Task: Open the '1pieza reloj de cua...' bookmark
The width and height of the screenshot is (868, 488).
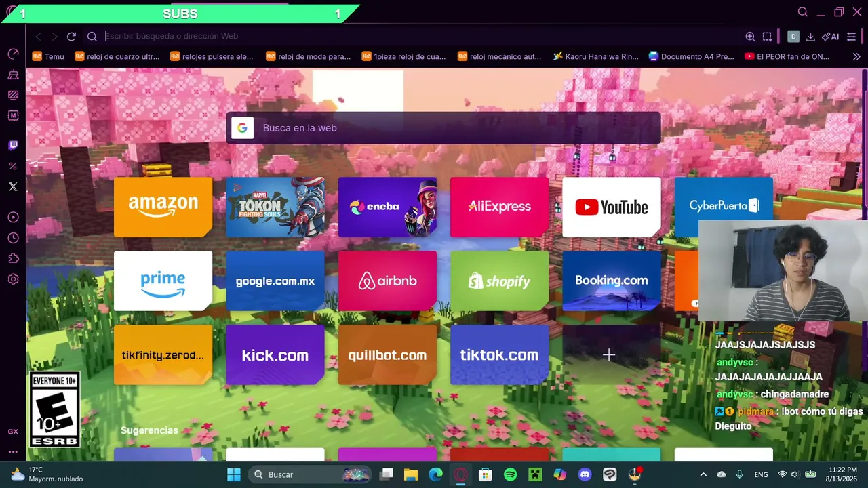Action: click(404, 57)
